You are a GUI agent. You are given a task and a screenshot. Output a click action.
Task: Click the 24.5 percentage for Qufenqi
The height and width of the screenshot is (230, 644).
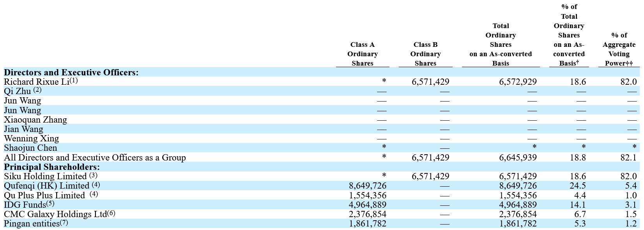(578, 186)
